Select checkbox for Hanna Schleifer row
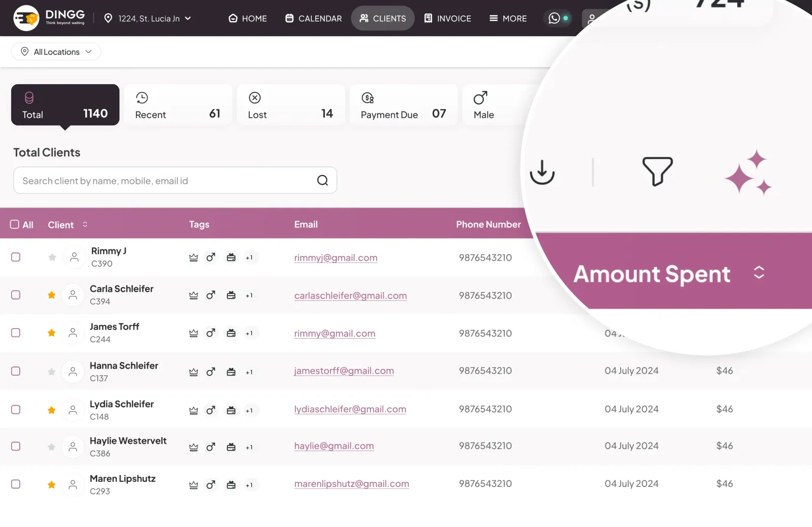The width and height of the screenshot is (812, 527). 16,371
